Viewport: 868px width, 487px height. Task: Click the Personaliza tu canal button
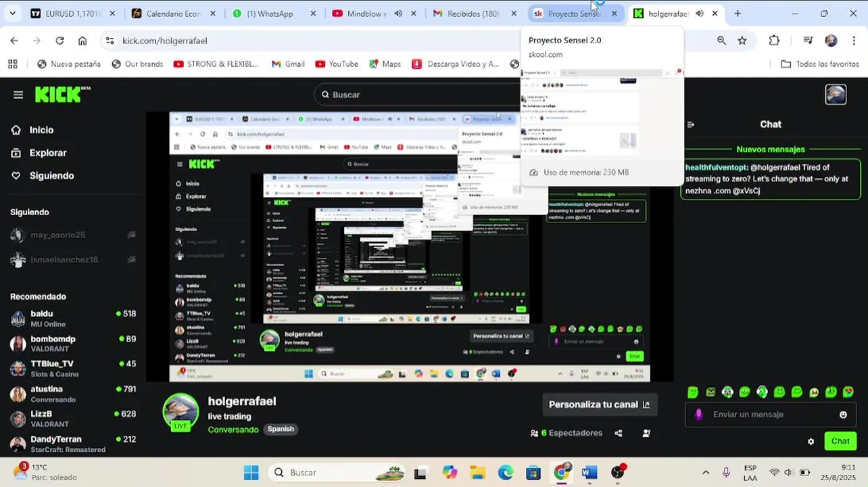coord(599,404)
